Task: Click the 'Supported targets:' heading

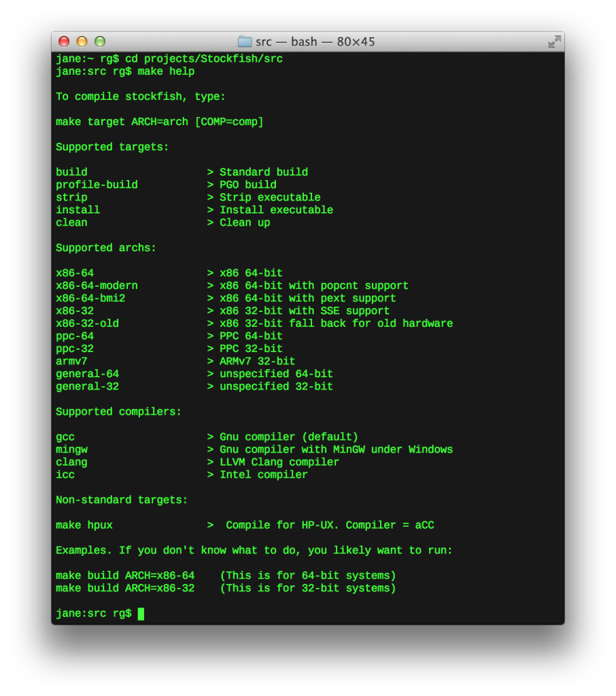Action: [x=112, y=147]
